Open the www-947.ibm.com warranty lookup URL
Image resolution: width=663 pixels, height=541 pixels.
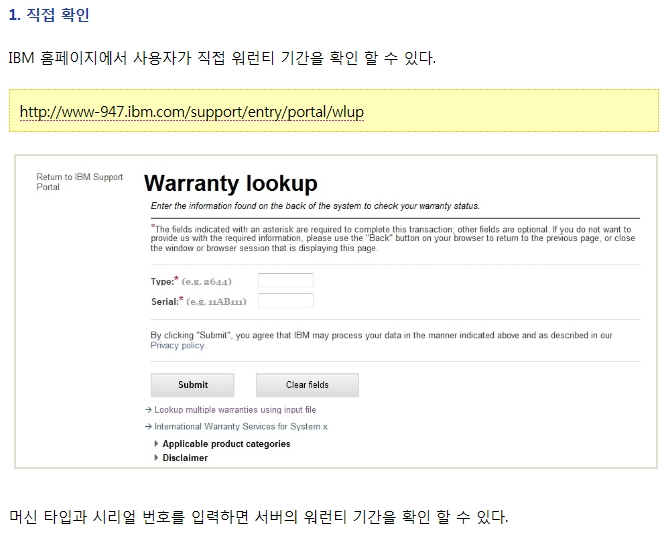192,112
